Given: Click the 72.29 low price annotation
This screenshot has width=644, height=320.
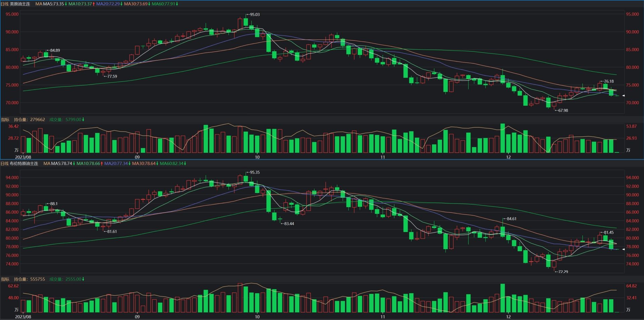Looking at the screenshot, I should point(561,272).
